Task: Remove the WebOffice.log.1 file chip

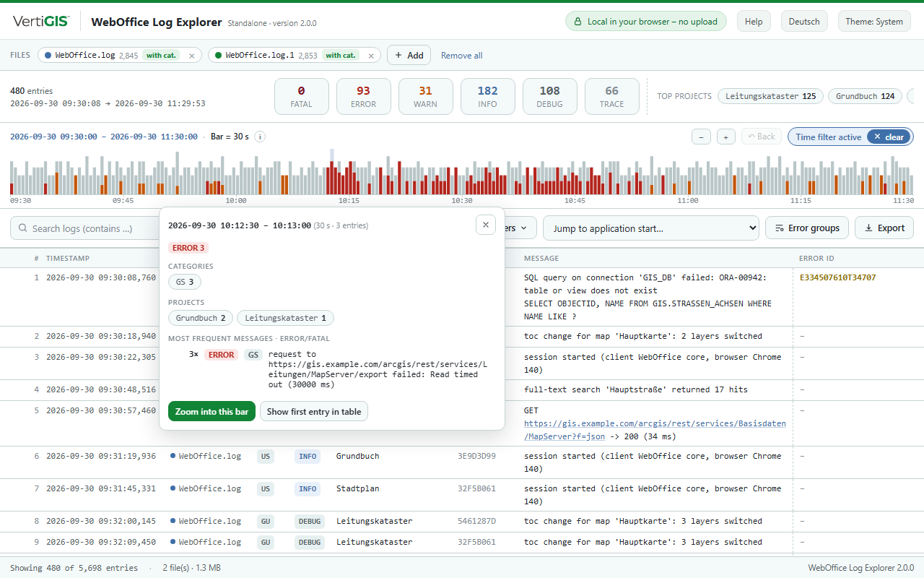Action: [x=371, y=56]
